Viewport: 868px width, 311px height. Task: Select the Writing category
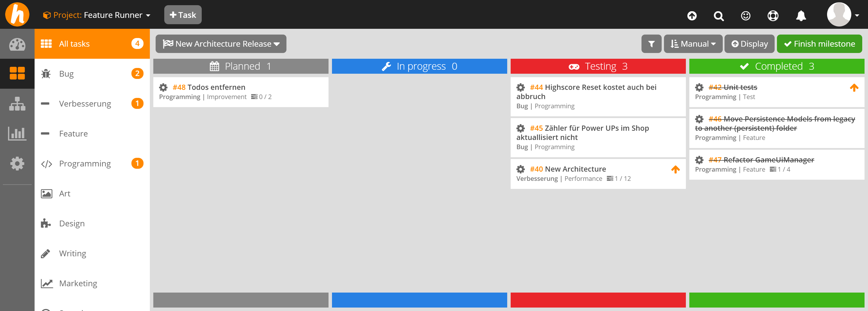[92, 253]
